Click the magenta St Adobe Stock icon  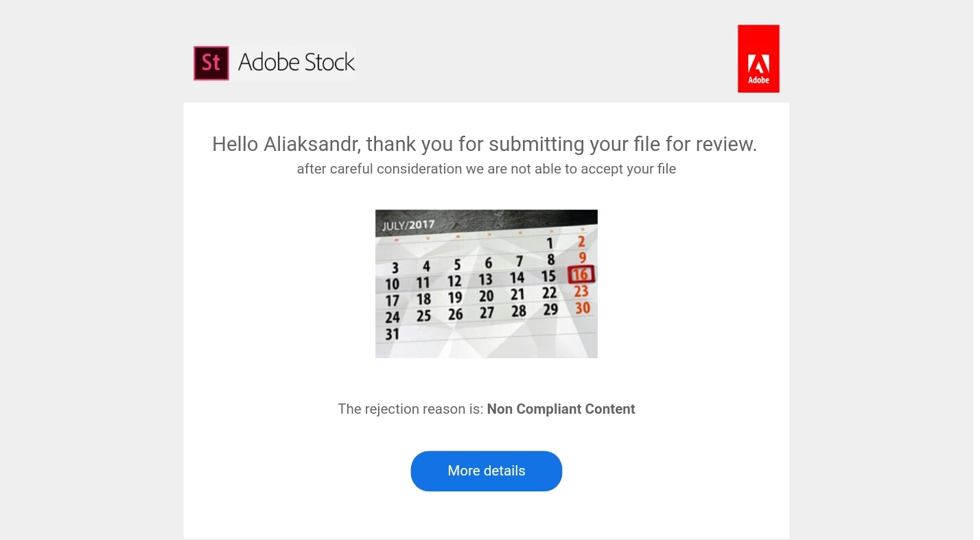click(x=211, y=63)
